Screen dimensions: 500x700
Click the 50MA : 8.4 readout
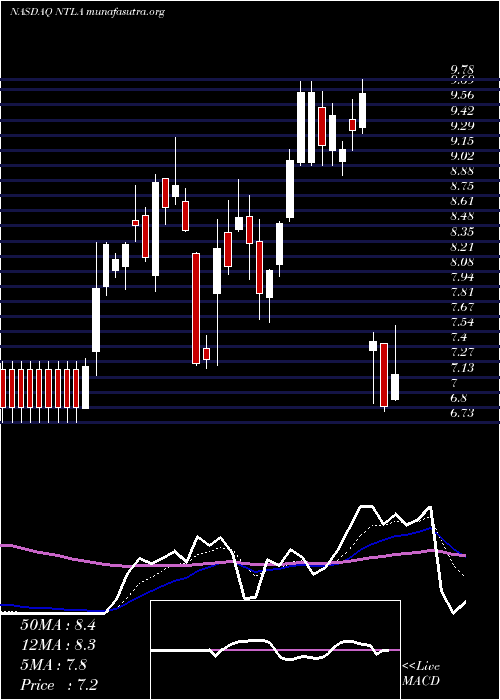point(58,625)
